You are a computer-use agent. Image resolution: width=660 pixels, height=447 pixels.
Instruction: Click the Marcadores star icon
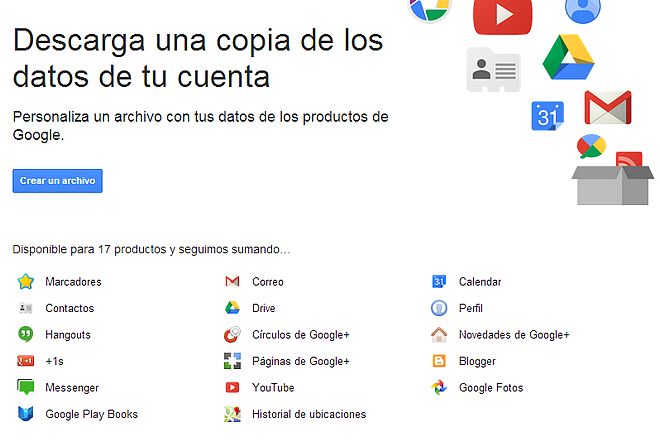[x=26, y=282]
